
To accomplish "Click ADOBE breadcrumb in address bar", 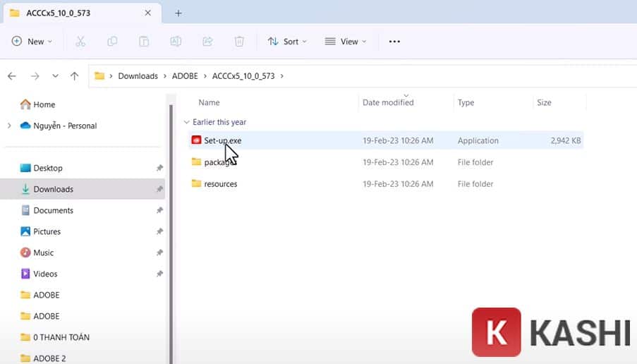I will 185,76.
